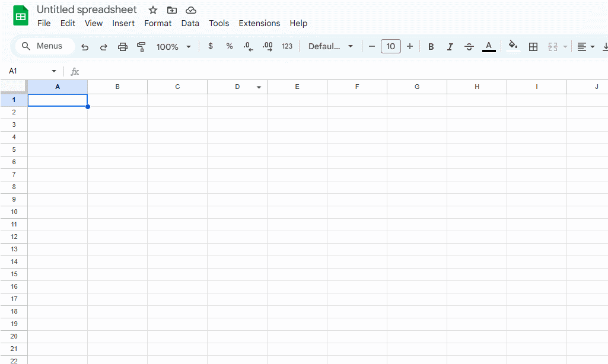This screenshot has height=364, width=608.
Task: Star the Untitled spreadsheet document
Action: click(x=153, y=10)
